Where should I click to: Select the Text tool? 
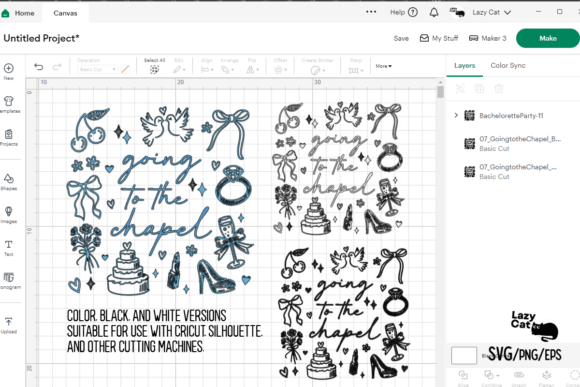click(x=9, y=248)
